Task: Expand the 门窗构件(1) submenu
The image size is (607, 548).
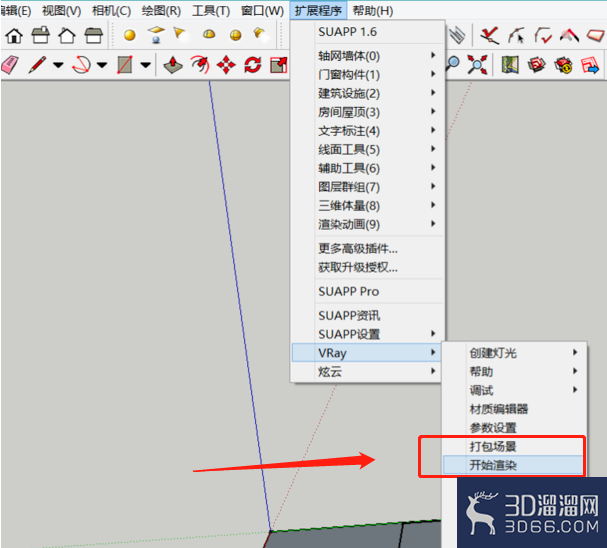Action: point(367,74)
